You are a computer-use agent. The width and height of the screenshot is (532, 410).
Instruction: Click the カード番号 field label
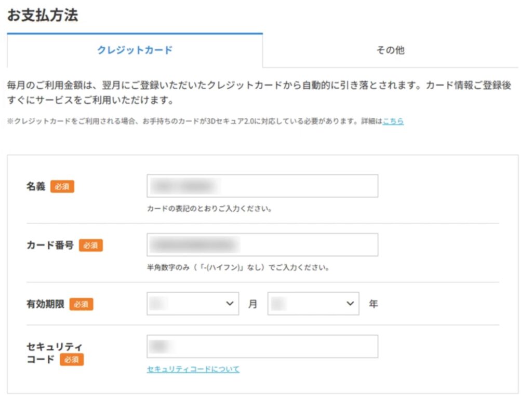coord(50,245)
